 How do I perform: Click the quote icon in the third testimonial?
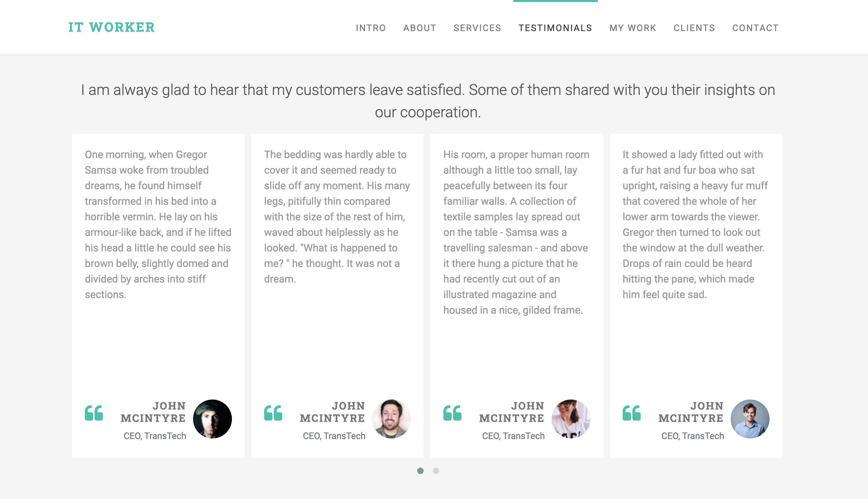452,412
